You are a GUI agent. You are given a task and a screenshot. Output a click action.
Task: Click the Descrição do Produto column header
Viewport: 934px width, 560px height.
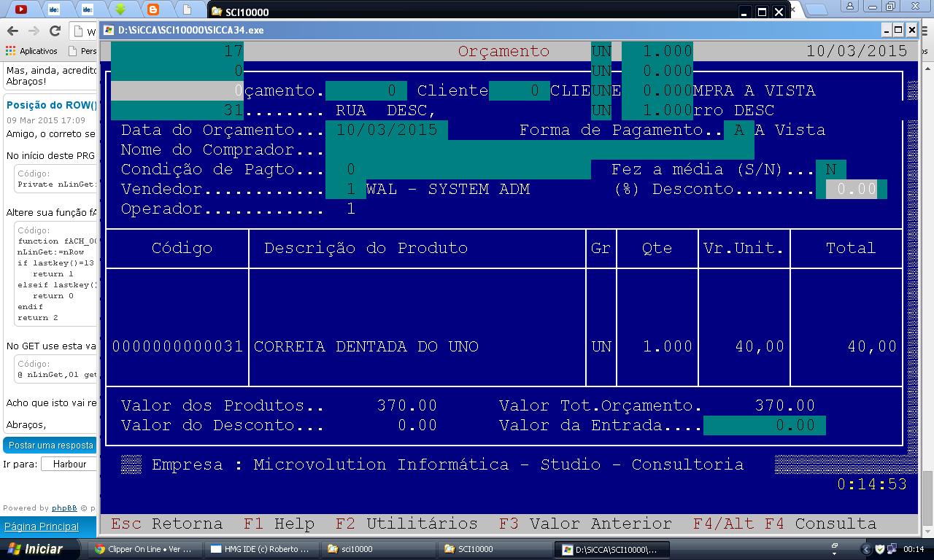[x=366, y=248]
